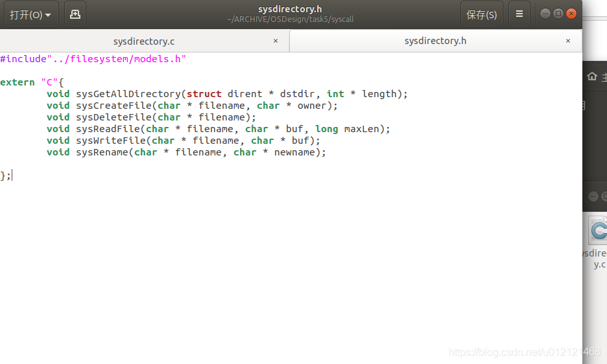Click the home icon in the file manager behind

592,76
